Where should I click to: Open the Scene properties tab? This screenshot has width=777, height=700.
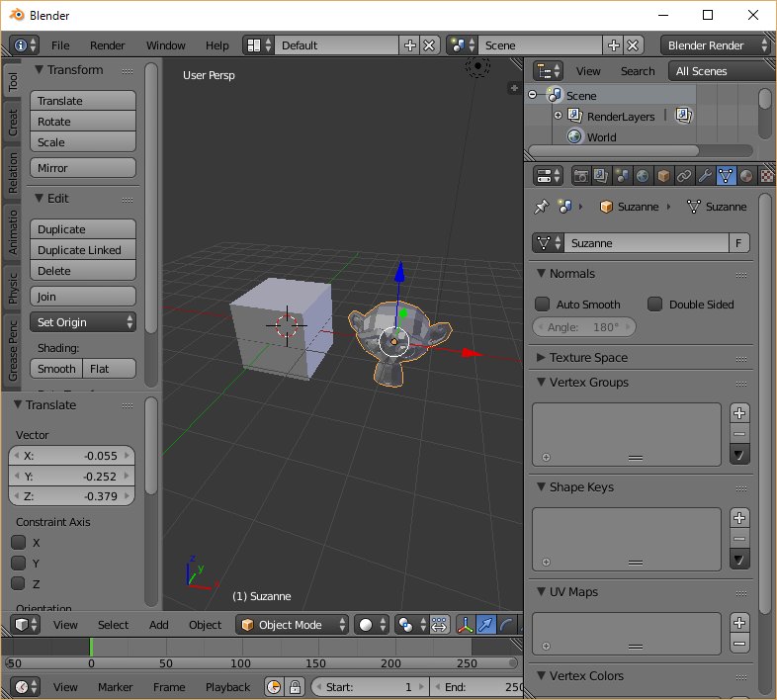tap(622, 176)
